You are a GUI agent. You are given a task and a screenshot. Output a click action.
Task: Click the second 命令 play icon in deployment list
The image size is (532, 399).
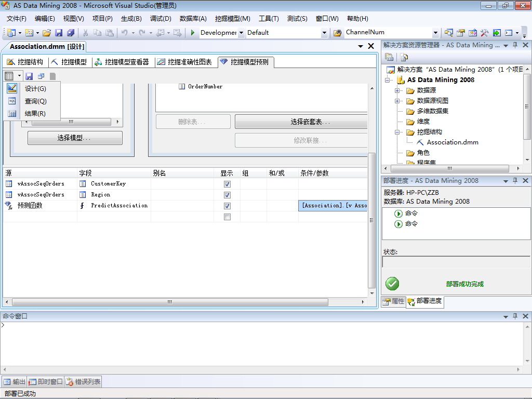398,224
